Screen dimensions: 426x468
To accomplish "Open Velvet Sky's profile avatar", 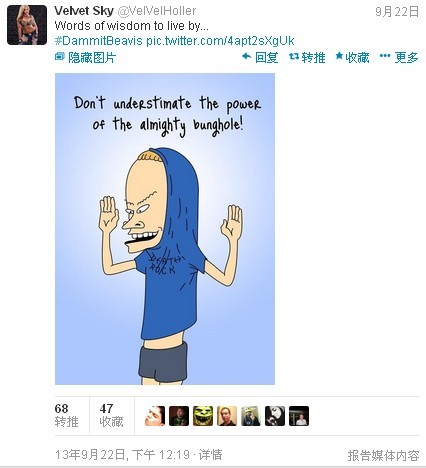I will point(27,25).
